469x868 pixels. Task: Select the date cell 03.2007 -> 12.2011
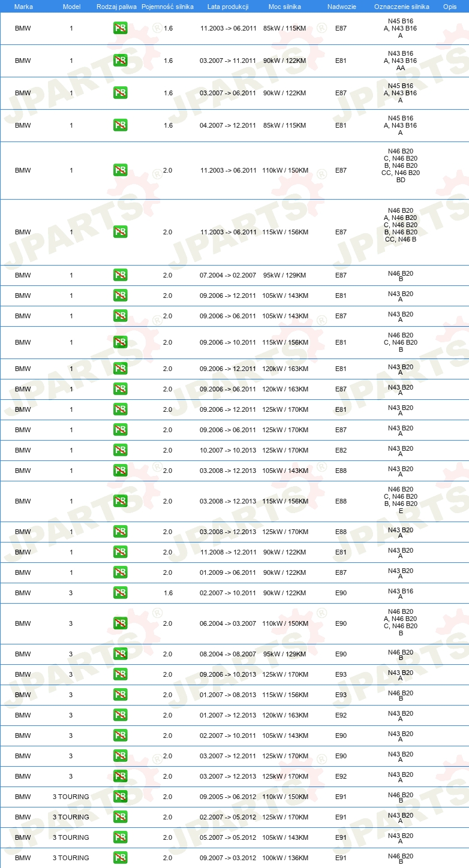tap(228, 756)
